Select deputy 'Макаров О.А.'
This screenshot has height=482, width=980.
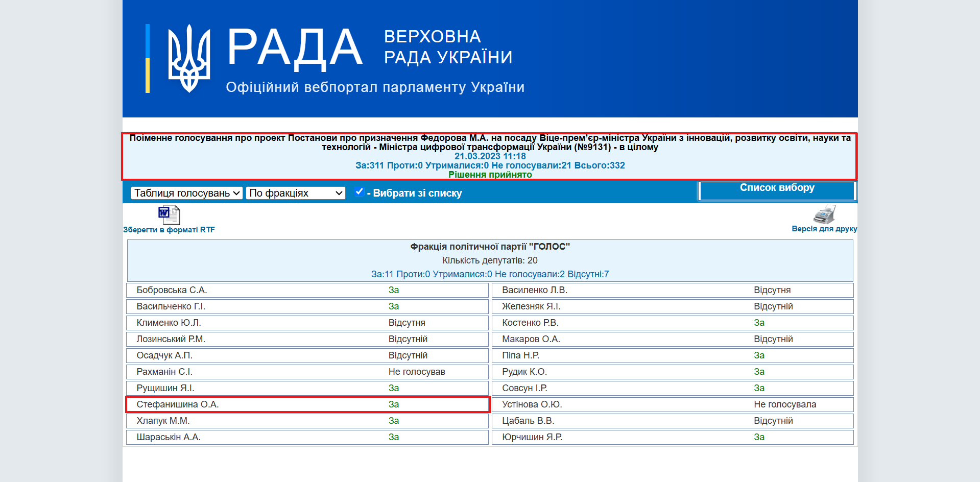click(x=531, y=339)
